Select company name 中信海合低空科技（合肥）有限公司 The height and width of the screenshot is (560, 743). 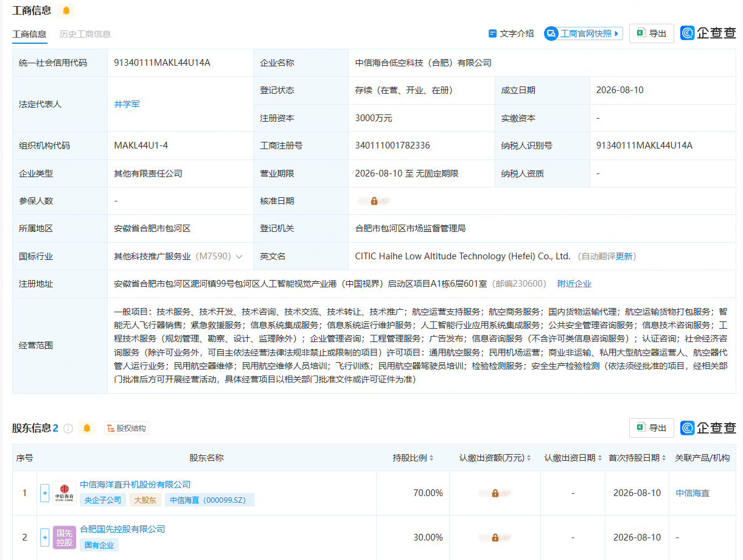pos(424,63)
